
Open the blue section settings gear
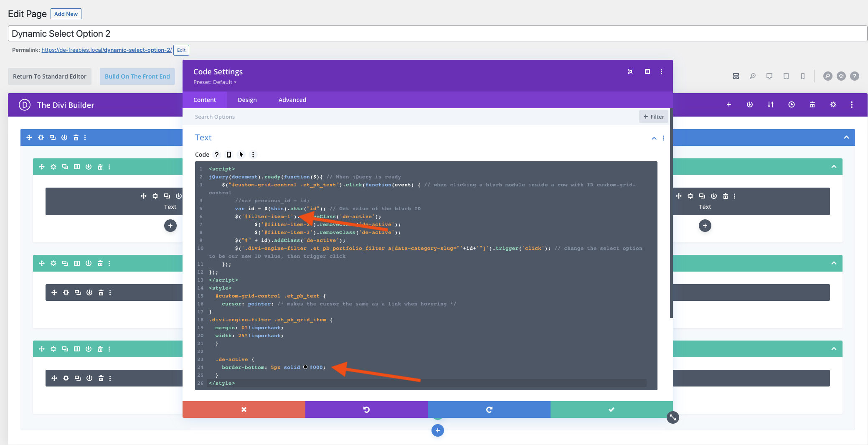41,137
